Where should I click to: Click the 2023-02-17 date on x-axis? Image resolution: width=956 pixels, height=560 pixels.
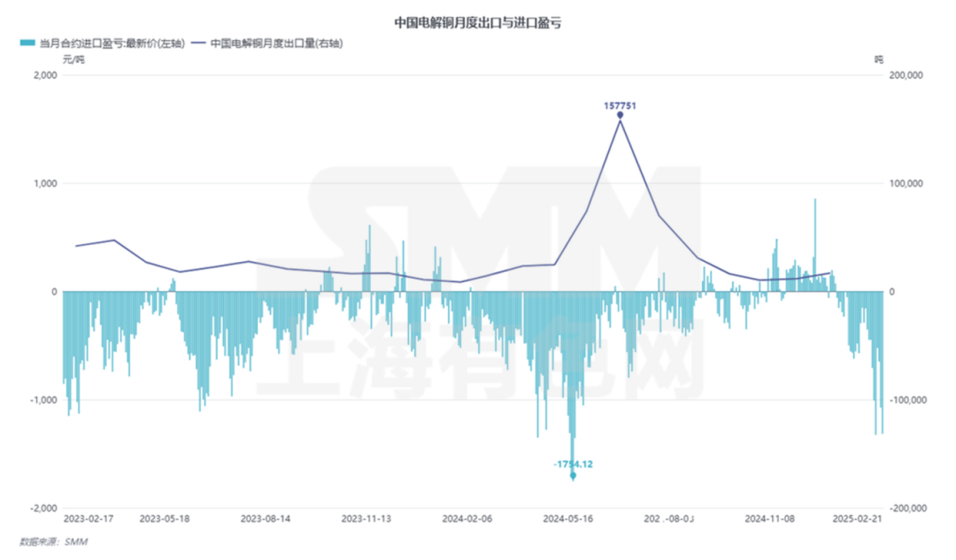point(88,518)
